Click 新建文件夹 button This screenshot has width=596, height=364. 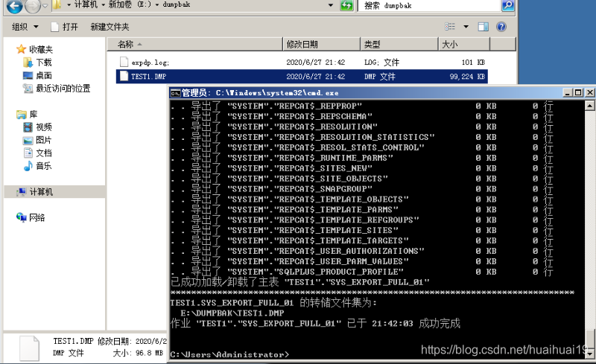coord(110,27)
